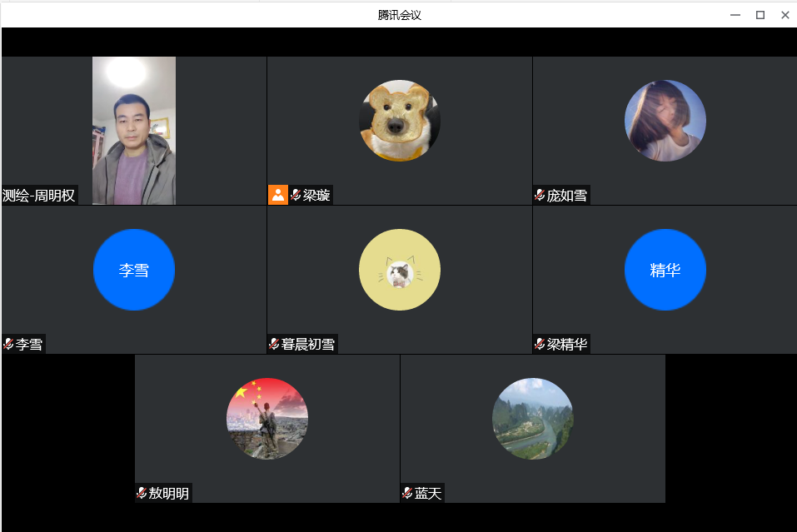Select 敖明明's flag avatar picture
Viewport: 797px width, 532px height.
(266, 419)
